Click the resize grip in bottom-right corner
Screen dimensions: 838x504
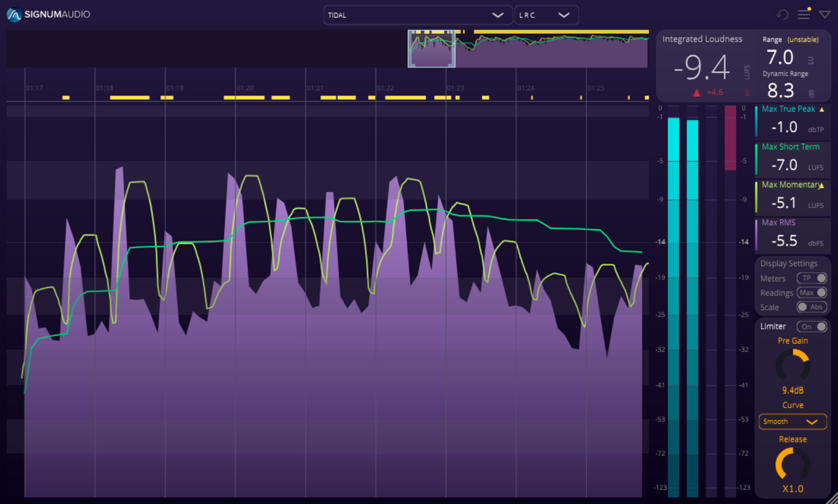[832, 498]
